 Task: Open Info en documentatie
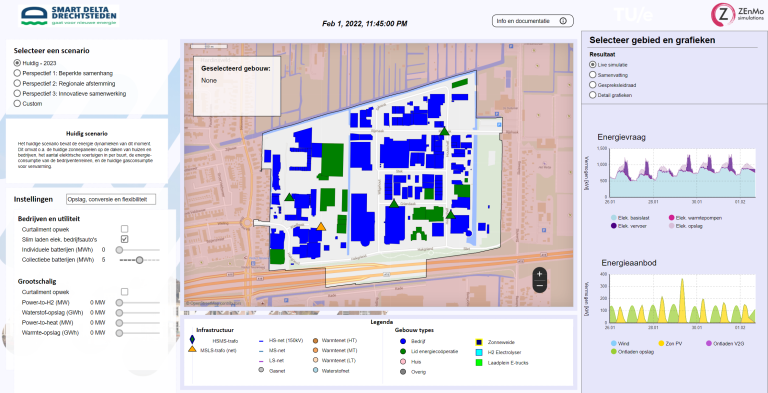coord(532,21)
